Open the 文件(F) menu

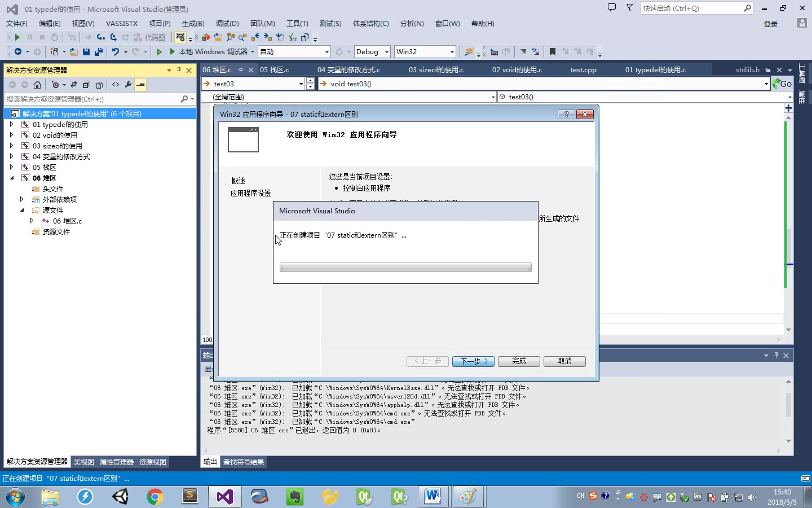(16, 23)
